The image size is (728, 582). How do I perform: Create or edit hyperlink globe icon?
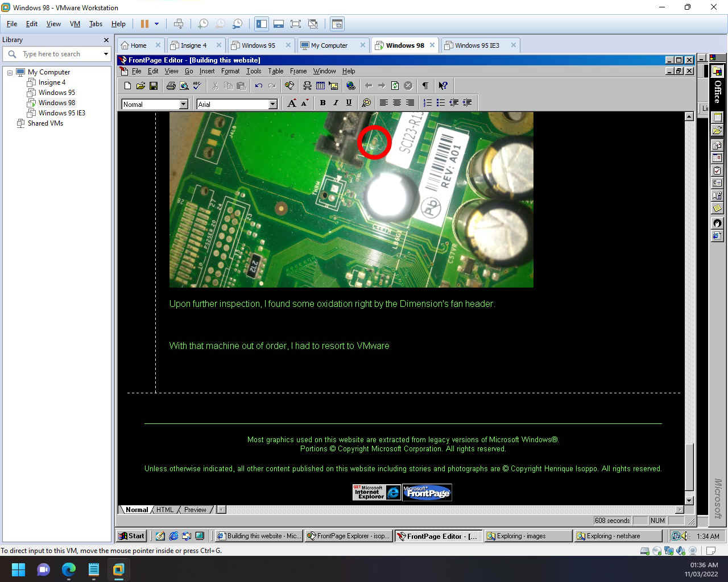(x=351, y=86)
